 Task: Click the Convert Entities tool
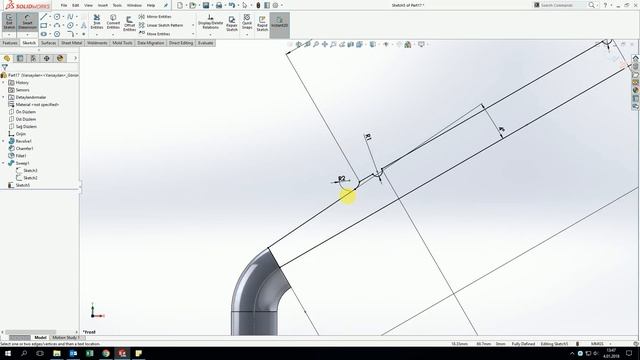(x=113, y=22)
